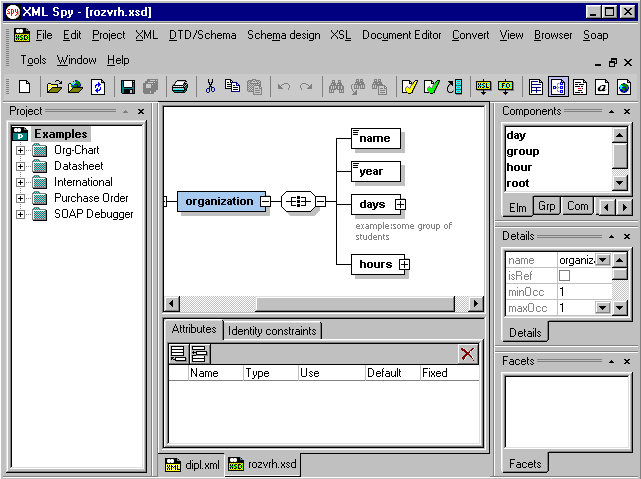The width and height of the screenshot is (641, 479).
Task: Delete attribute with red X button
Action: point(467,353)
